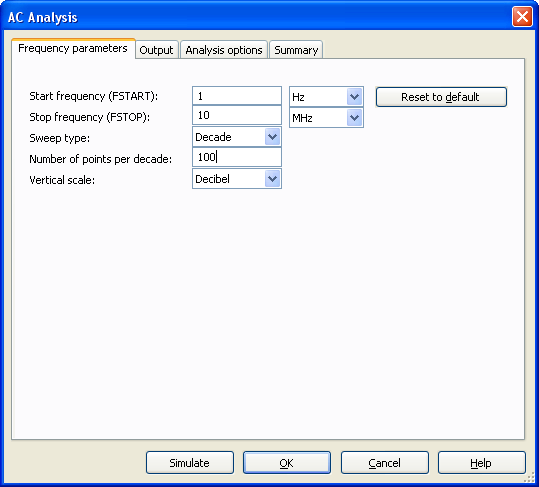
Task: Open Help for AC Analysis
Action: click(482, 463)
